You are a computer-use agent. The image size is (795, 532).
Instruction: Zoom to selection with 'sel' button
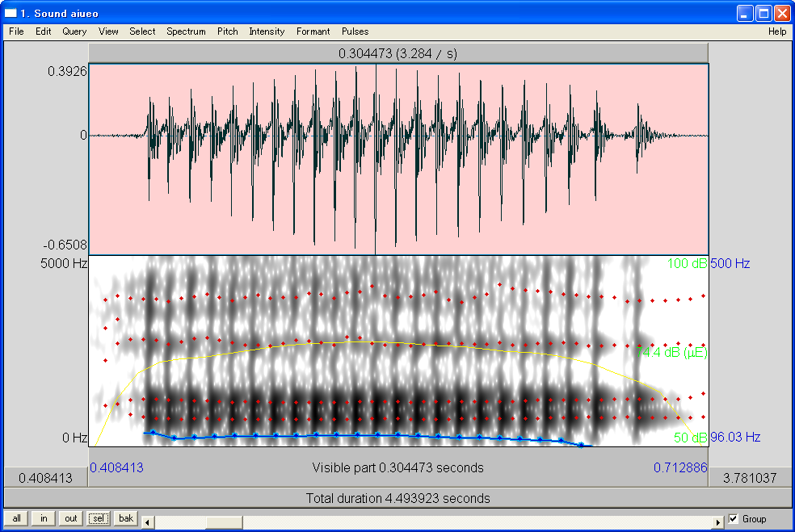coord(99,518)
